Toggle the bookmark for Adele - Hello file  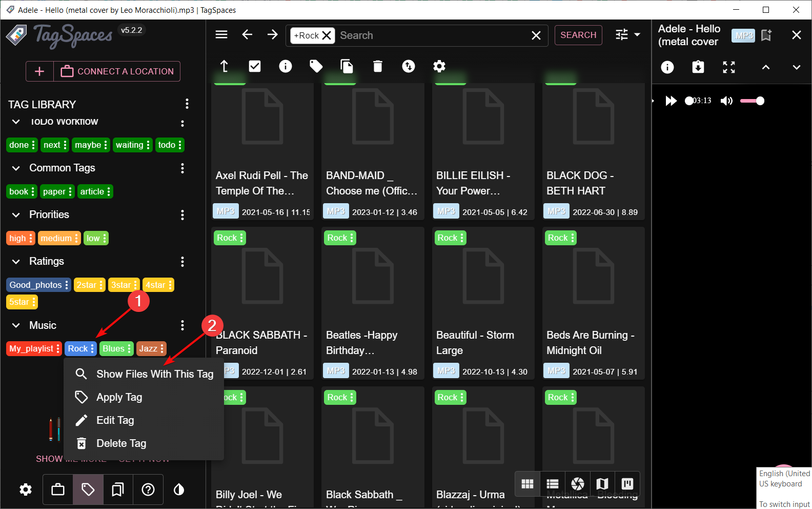point(766,35)
